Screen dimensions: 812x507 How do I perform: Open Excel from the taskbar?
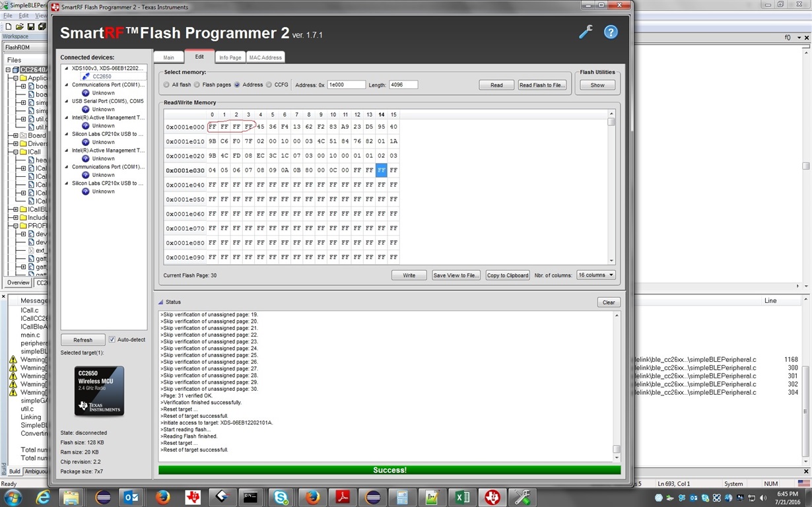462,497
